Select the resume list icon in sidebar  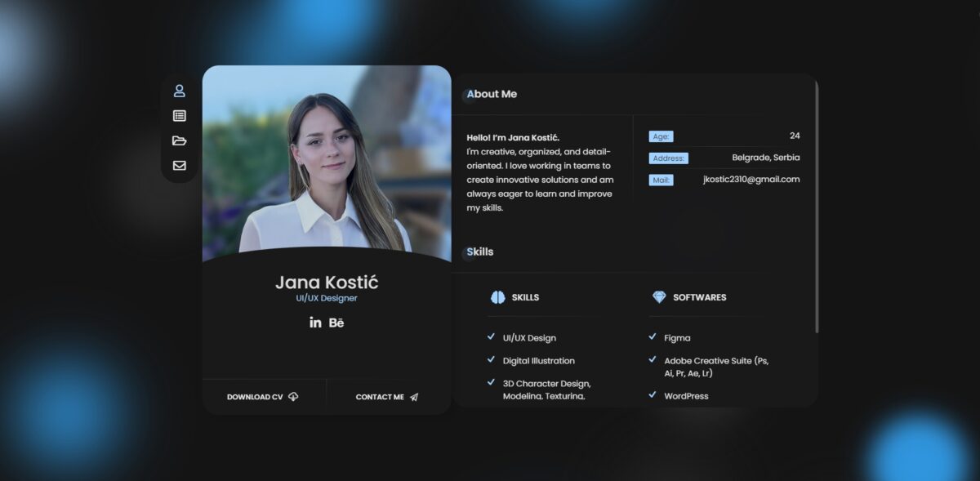point(180,116)
